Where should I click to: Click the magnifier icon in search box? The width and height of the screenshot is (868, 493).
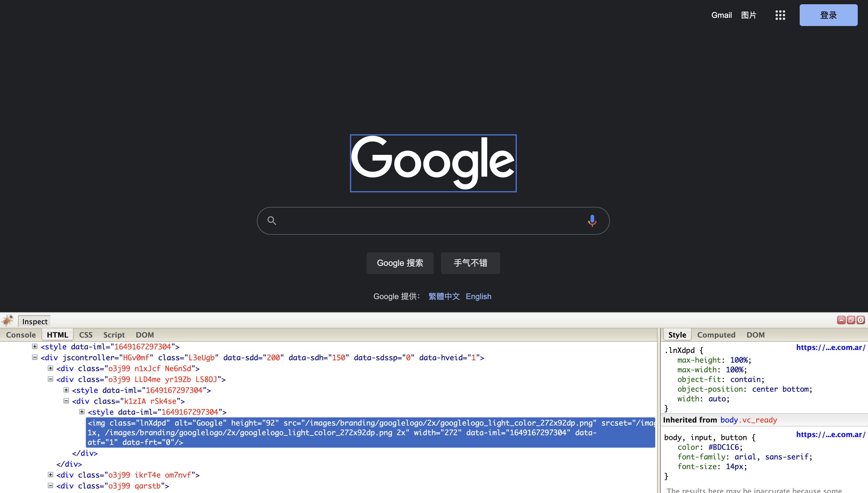tap(272, 221)
